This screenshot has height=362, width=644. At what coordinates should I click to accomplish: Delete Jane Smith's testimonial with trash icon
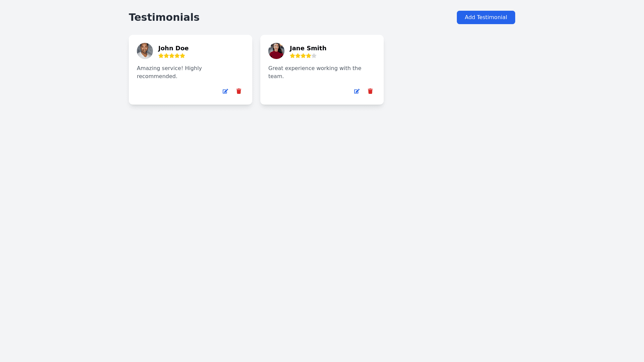[x=370, y=91]
